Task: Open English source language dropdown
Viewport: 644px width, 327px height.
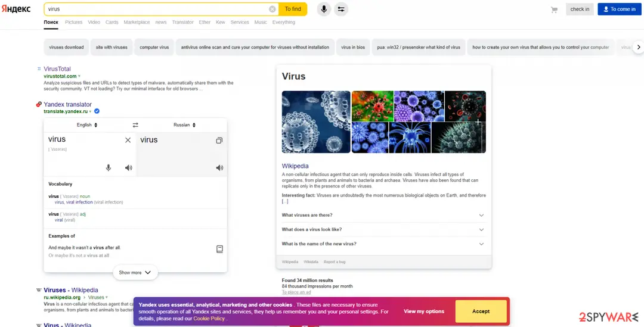Action: point(87,124)
